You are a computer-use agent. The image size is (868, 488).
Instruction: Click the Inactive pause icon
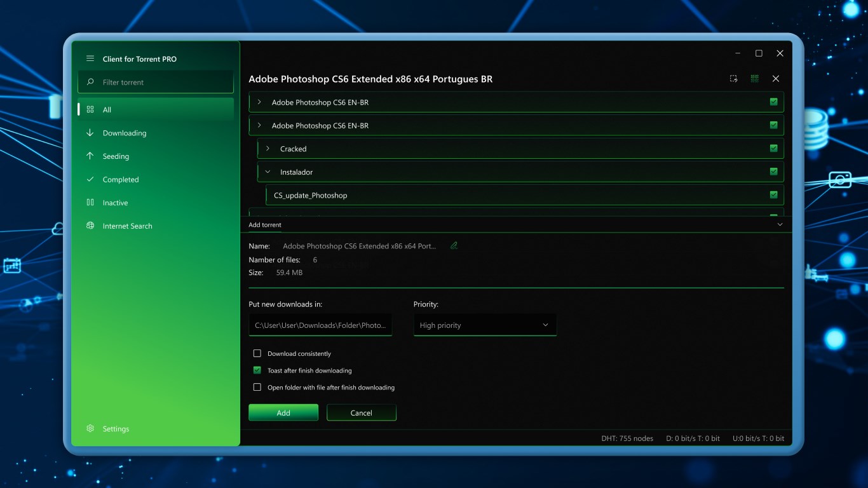click(x=90, y=203)
